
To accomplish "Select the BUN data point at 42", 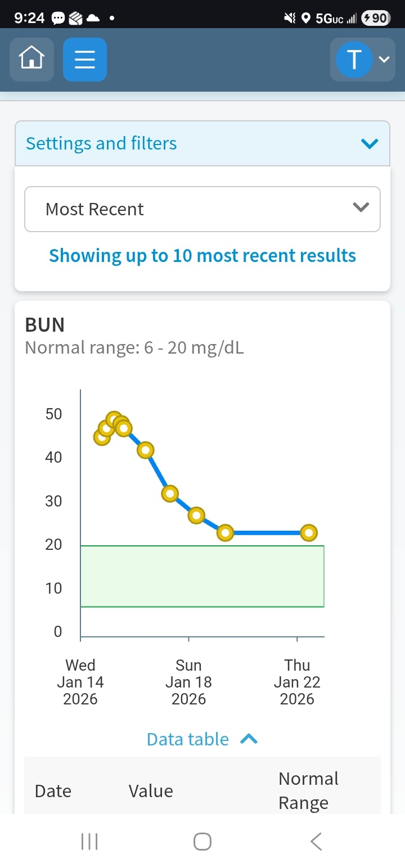I will (146, 450).
